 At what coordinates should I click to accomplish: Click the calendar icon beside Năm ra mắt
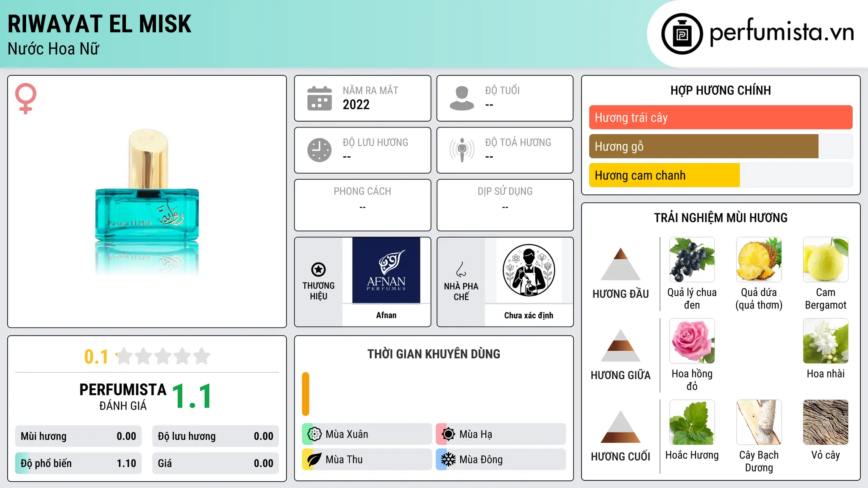[320, 98]
